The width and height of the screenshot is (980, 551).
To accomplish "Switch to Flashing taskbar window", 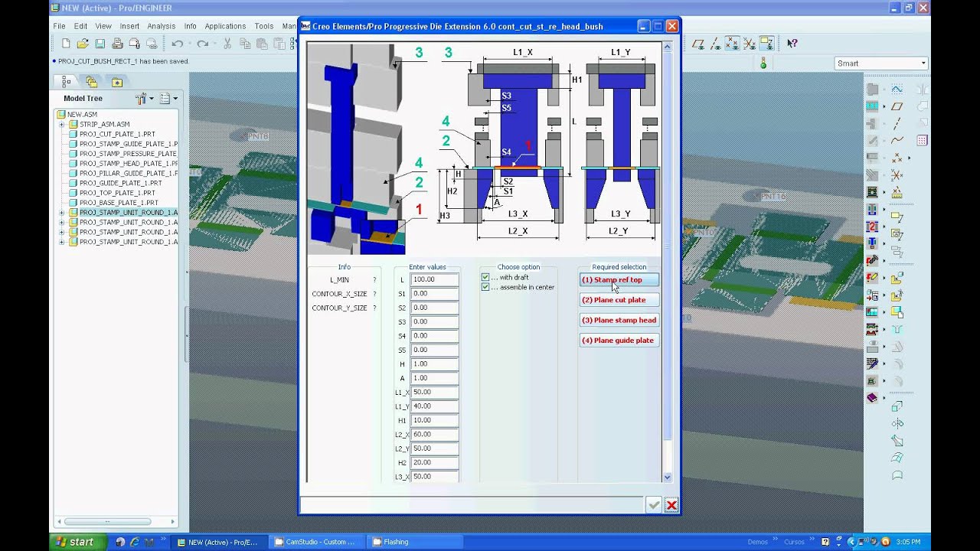I will [x=414, y=542].
